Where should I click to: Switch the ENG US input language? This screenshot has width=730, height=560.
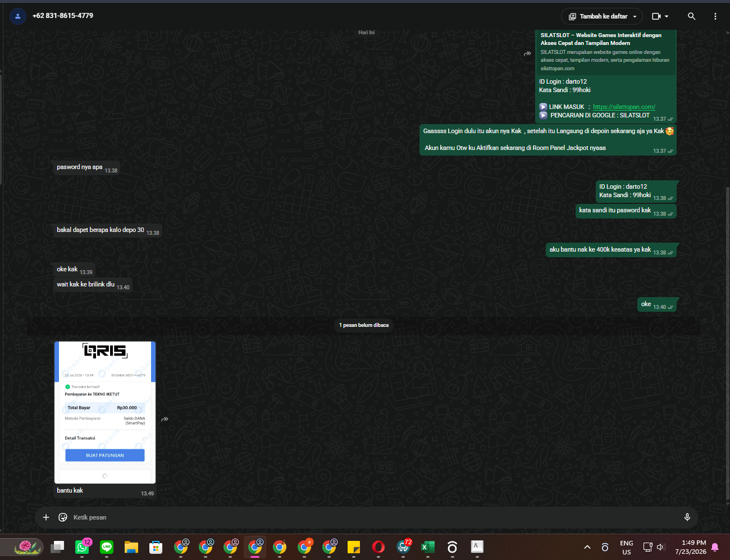pyautogui.click(x=627, y=548)
